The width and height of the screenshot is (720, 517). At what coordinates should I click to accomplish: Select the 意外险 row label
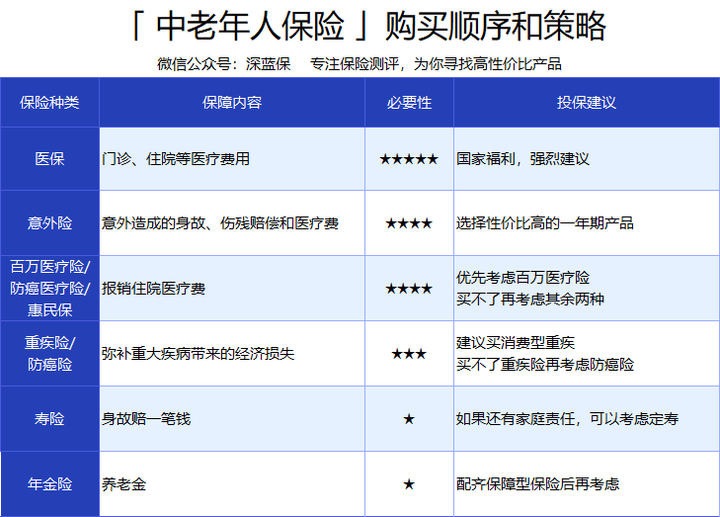click(49, 223)
